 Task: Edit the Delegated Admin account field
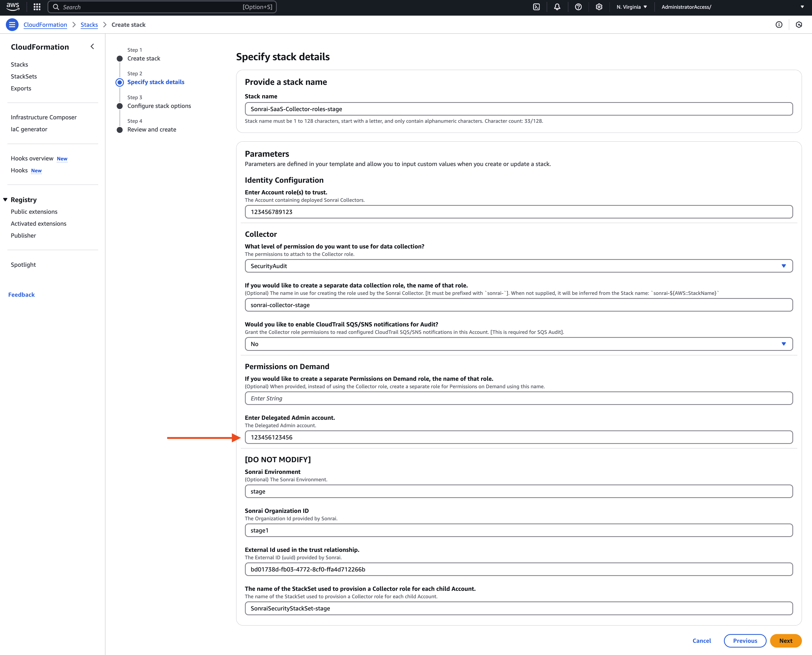pos(519,437)
